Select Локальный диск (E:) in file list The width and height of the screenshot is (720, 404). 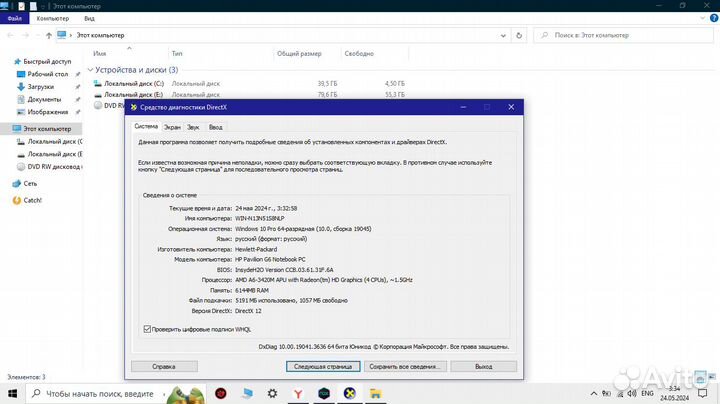pyautogui.click(x=134, y=95)
